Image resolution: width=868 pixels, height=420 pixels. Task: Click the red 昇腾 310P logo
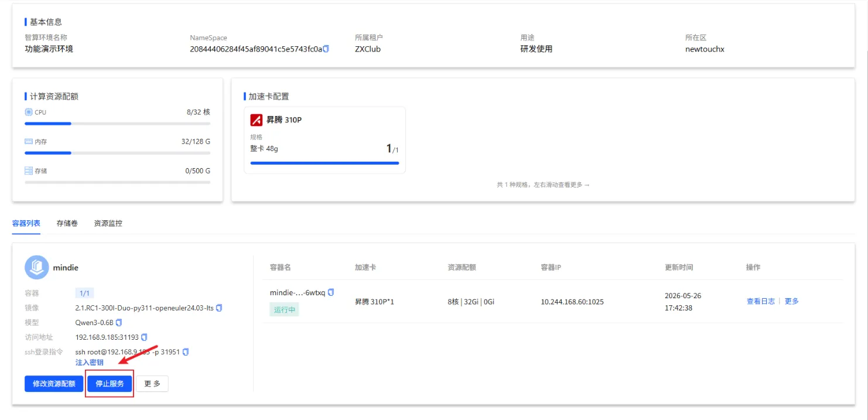click(256, 120)
